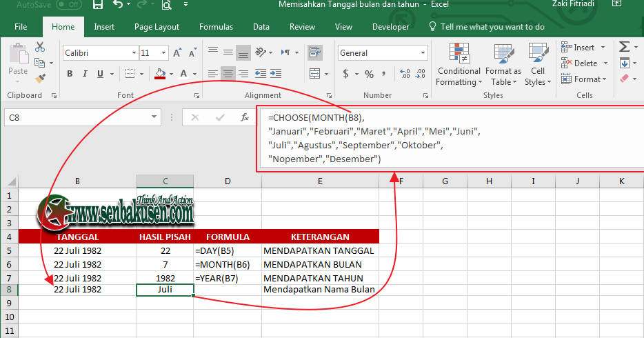Image resolution: width=644 pixels, height=338 pixels.
Task: Merge and center selected cells
Action: coord(315,74)
